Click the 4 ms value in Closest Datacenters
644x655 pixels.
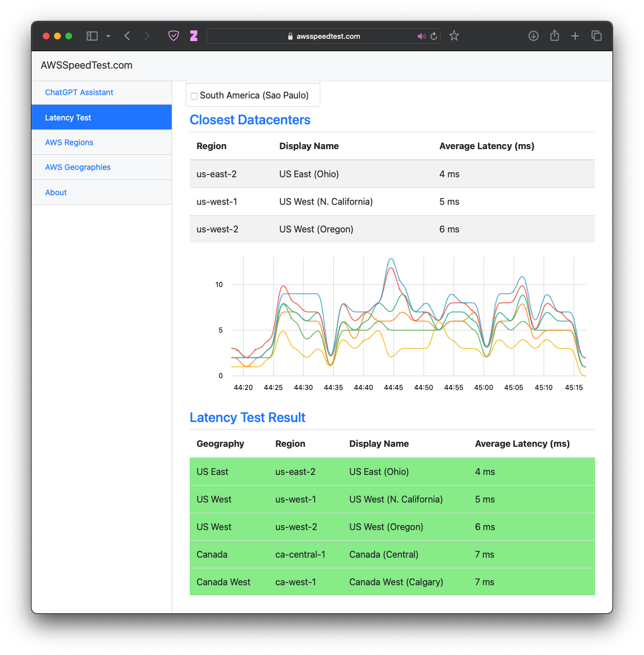point(449,174)
